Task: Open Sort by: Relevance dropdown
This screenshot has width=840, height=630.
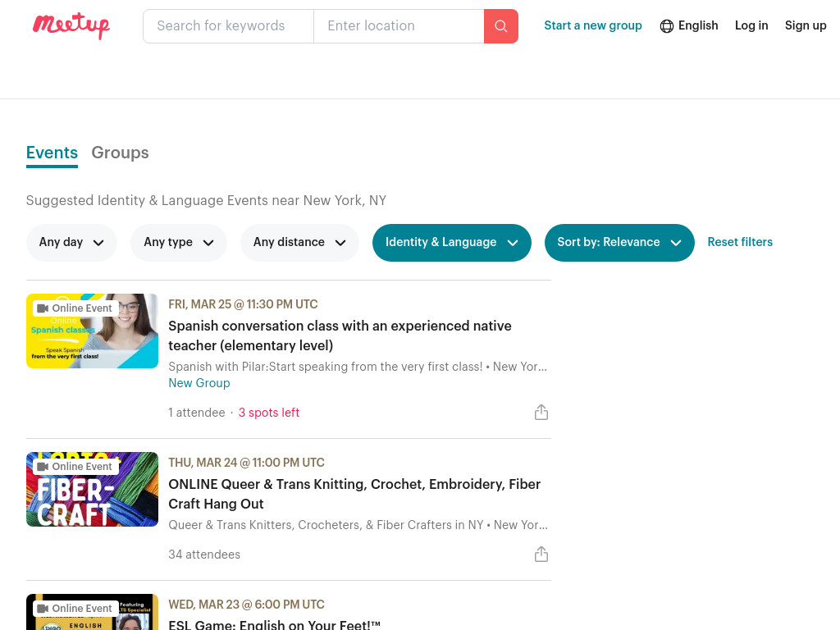Action: click(x=619, y=243)
